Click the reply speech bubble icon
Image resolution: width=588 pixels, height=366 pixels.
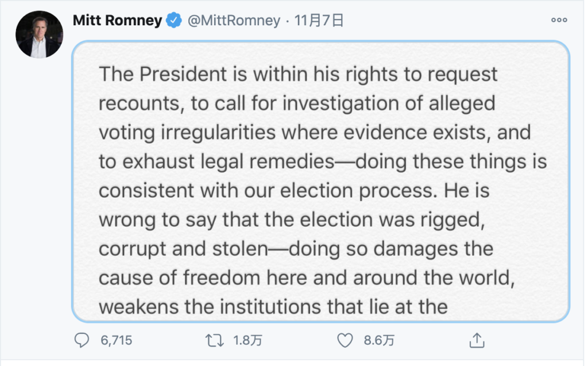pos(83,341)
